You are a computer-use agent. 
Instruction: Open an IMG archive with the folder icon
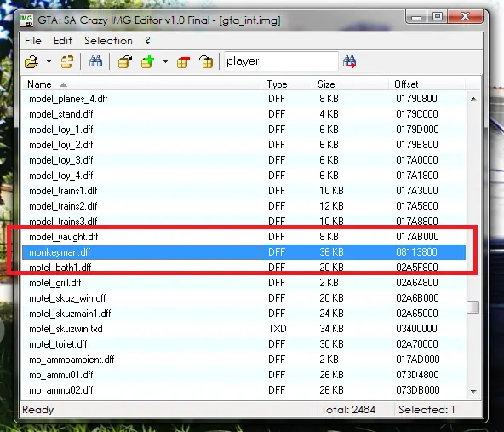(x=31, y=61)
